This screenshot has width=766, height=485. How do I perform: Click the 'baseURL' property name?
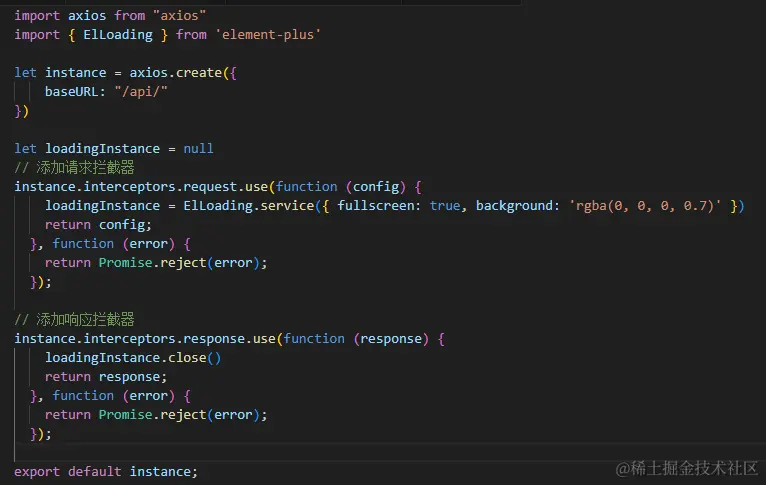click(x=71, y=92)
